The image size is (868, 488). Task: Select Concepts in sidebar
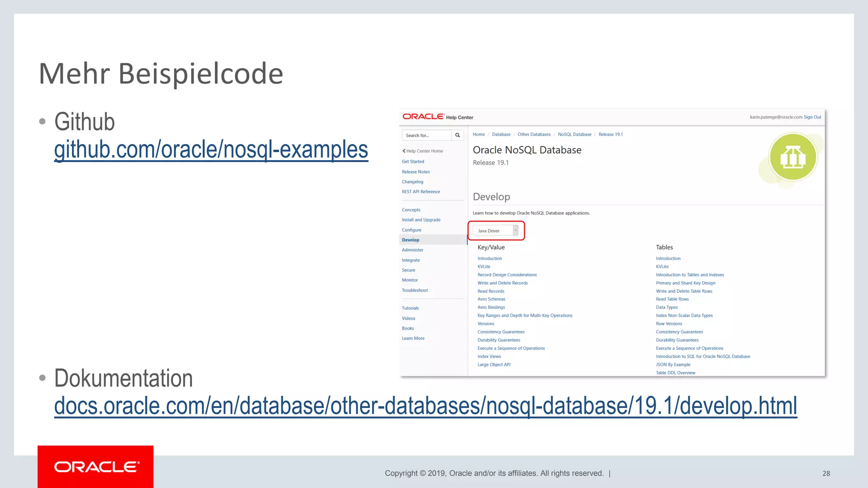click(x=411, y=210)
